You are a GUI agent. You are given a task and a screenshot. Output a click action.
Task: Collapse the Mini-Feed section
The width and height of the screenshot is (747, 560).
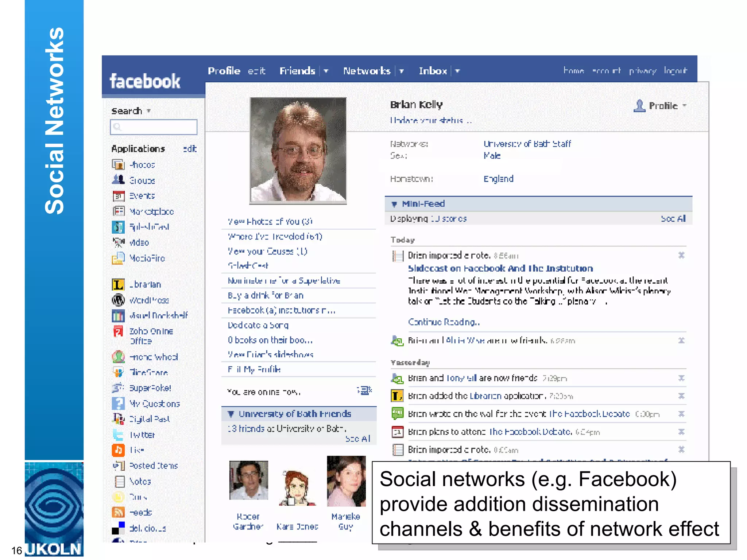coord(394,204)
